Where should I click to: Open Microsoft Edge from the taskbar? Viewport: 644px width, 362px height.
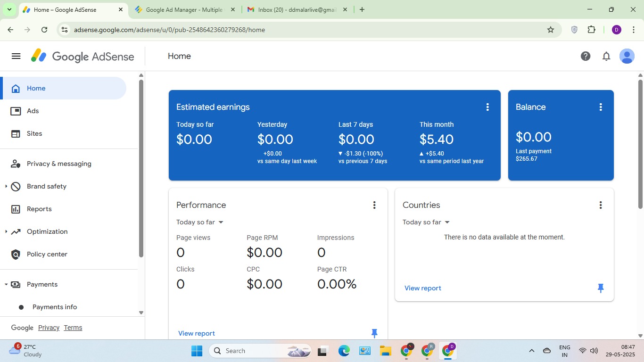click(344, 351)
